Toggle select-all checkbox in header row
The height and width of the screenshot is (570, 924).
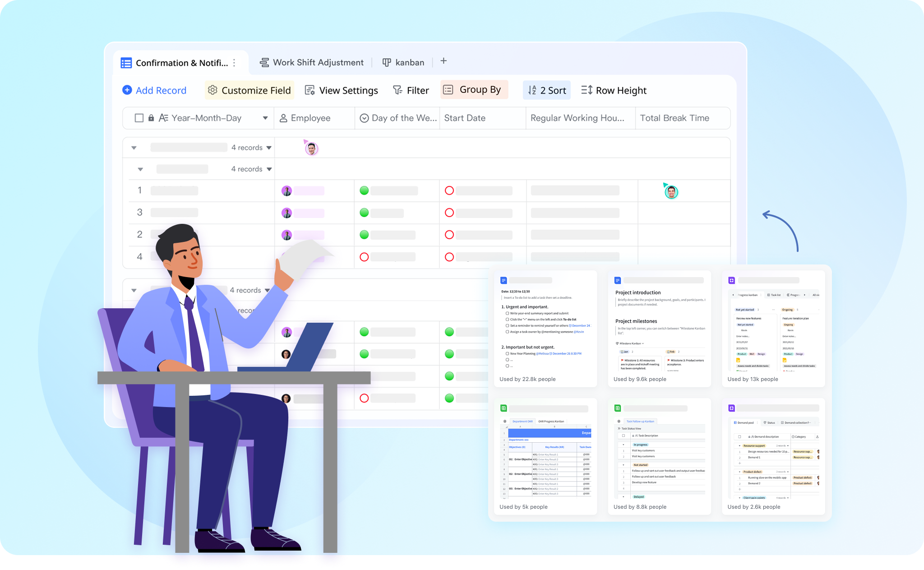[x=139, y=118]
